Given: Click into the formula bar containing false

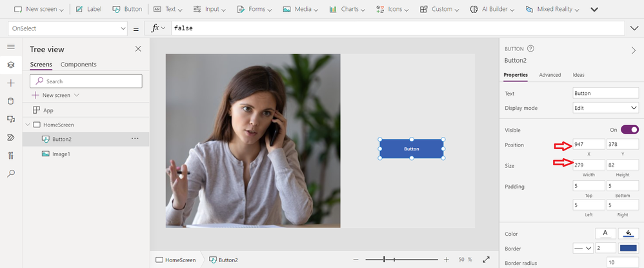Looking at the screenshot, I should pos(398,28).
